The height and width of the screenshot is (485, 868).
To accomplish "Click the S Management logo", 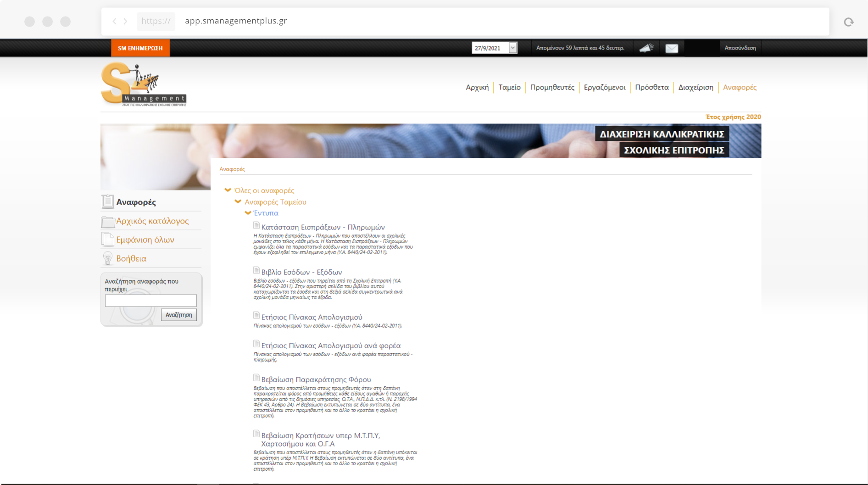I will pyautogui.click(x=144, y=85).
